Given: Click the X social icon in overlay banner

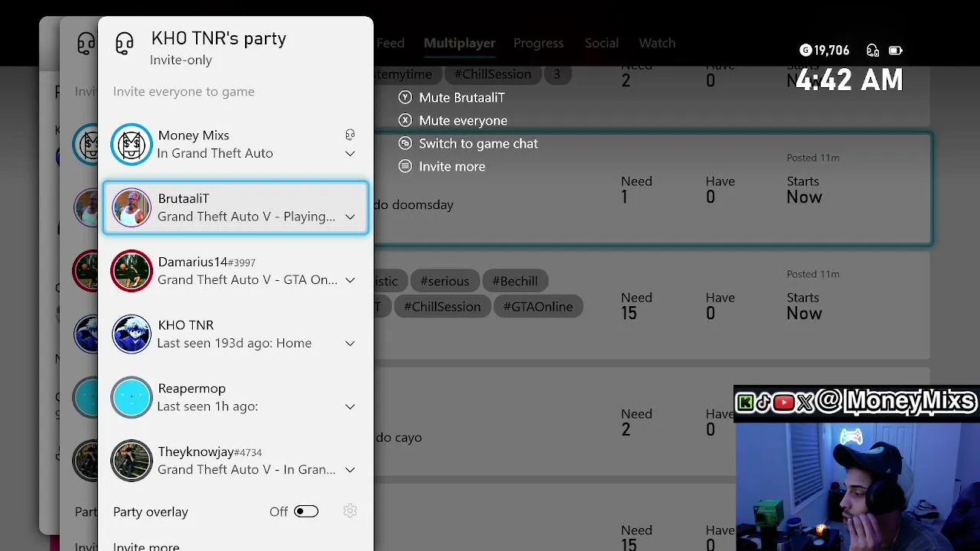Looking at the screenshot, I should [804, 403].
